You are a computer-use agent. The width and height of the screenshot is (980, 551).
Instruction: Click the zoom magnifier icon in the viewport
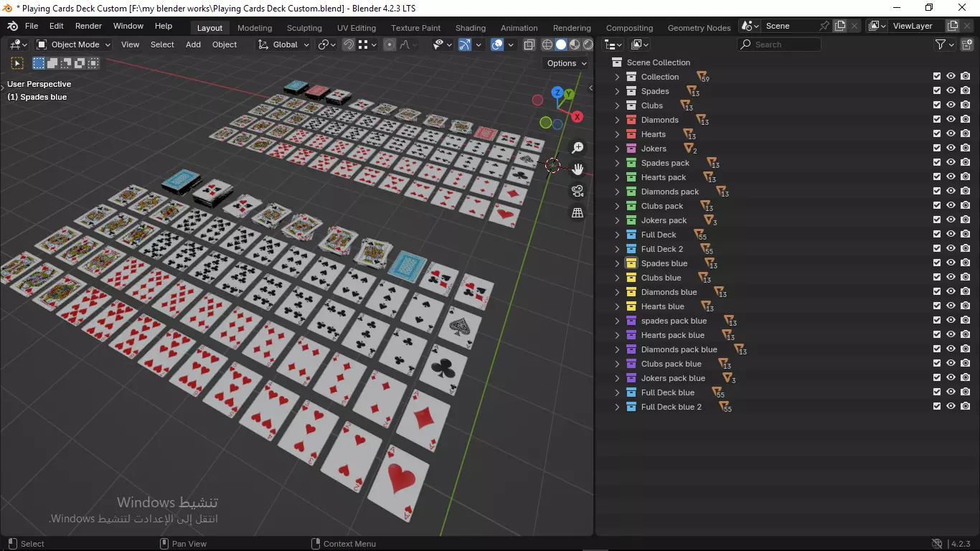(578, 148)
